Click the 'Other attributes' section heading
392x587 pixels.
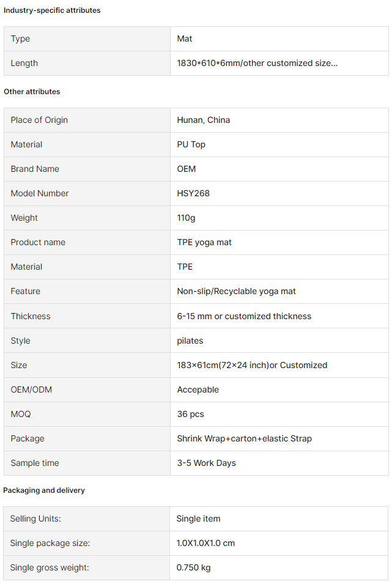[32, 92]
